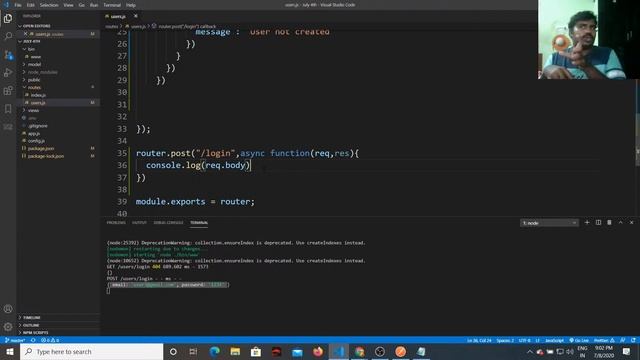
Task: Split the terminal panel
Action: tap(598, 222)
